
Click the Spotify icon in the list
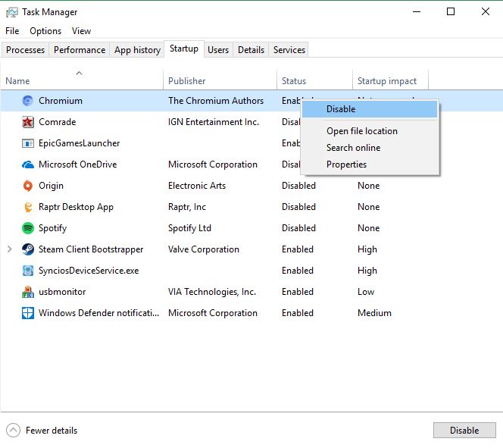(28, 228)
